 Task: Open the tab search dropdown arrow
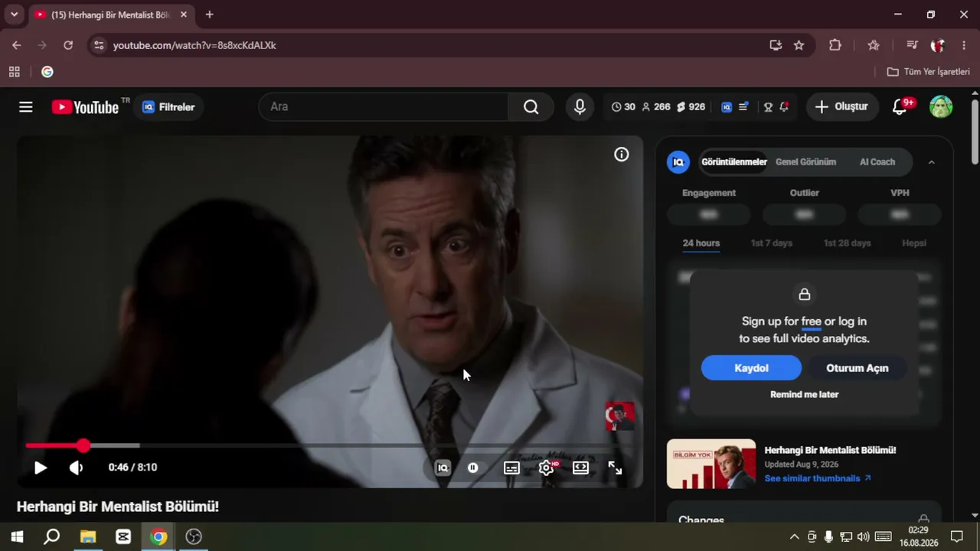(x=14, y=15)
